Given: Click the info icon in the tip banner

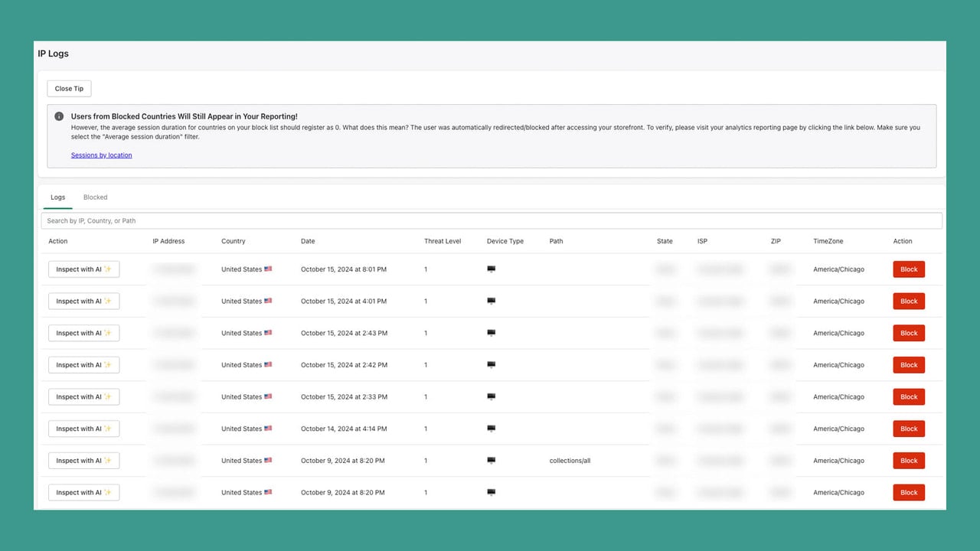Looking at the screenshot, I should 59,116.
